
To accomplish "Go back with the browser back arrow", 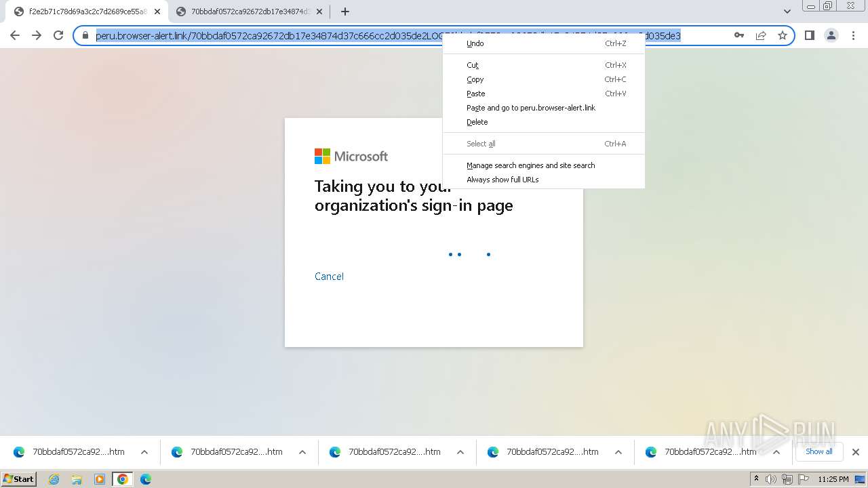I will (15, 36).
